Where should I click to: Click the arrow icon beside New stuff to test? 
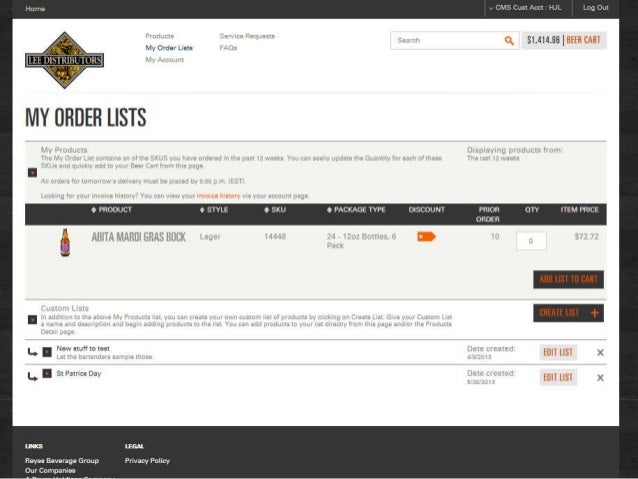(33, 352)
